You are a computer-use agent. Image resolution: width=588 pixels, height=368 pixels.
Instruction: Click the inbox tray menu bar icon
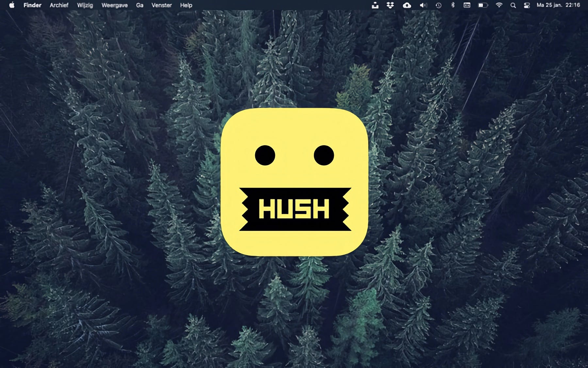[375, 5]
